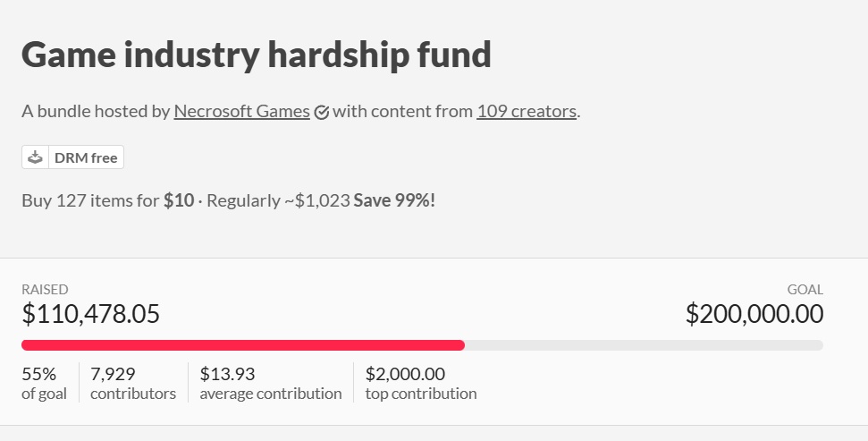Click the DRM free badge label
This screenshot has height=441, width=868.
(86, 158)
